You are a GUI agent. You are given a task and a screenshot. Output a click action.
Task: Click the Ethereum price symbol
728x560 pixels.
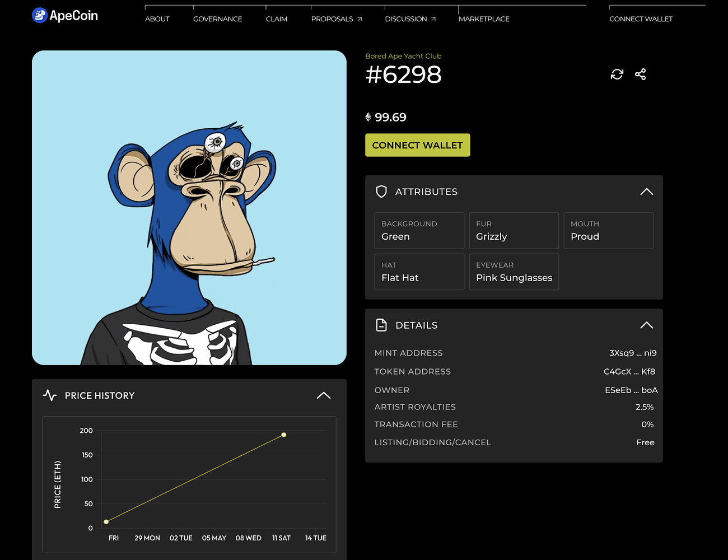click(368, 117)
